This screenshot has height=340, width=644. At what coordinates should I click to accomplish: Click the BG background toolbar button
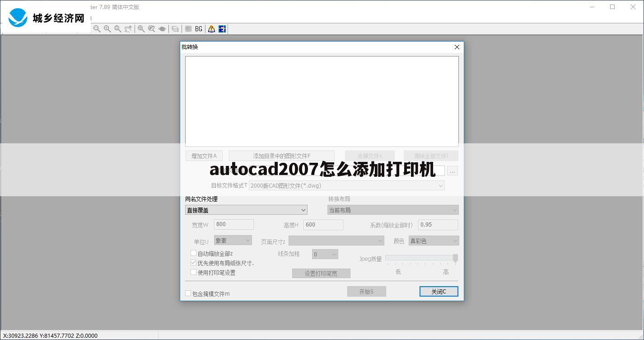point(199,28)
